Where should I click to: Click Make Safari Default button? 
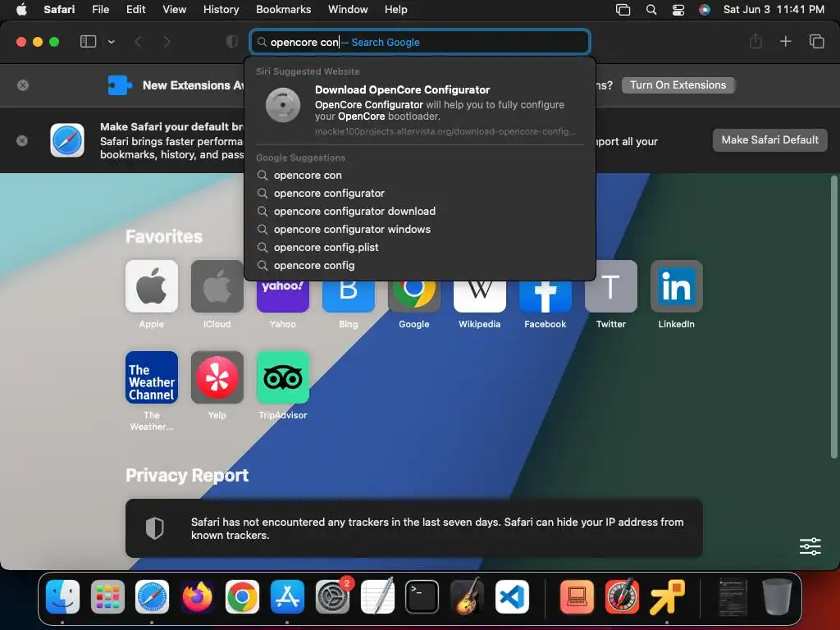[x=769, y=139]
